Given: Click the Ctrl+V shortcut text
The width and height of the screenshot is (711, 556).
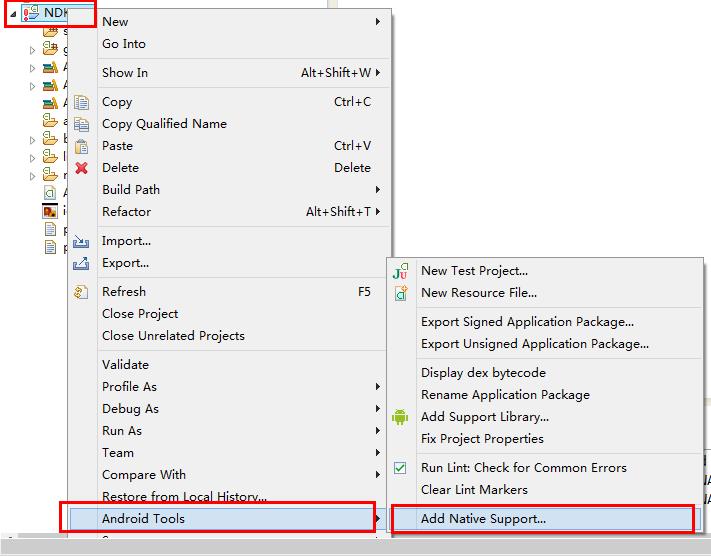Looking at the screenshot, I should (352, 146).
